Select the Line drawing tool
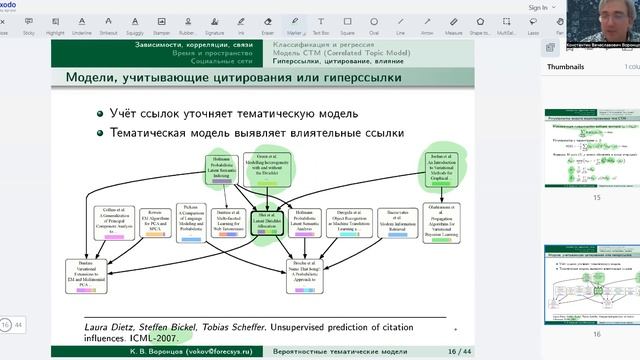 point(400,26)
